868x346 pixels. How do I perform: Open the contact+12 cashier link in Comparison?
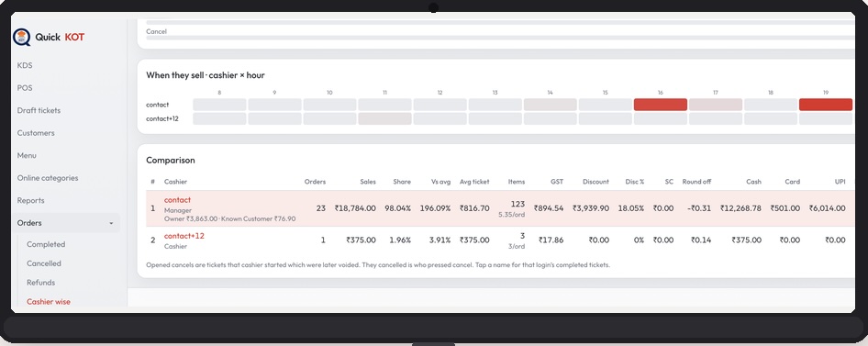pos(184,236)
